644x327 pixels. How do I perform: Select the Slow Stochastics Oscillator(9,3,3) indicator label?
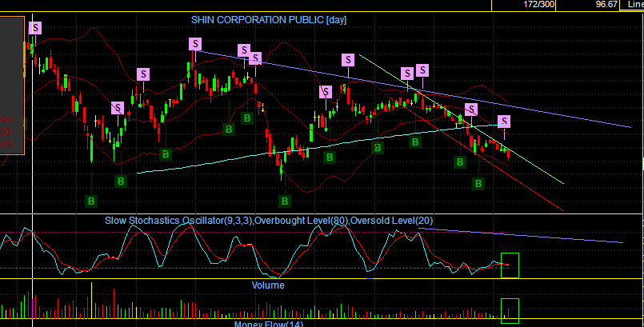(x=178, y=221)
